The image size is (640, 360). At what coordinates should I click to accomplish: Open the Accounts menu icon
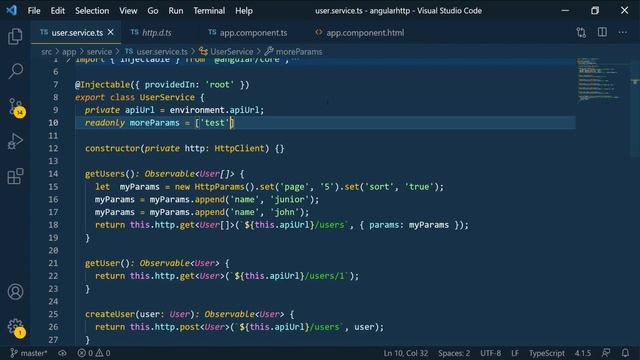[16, 292]
